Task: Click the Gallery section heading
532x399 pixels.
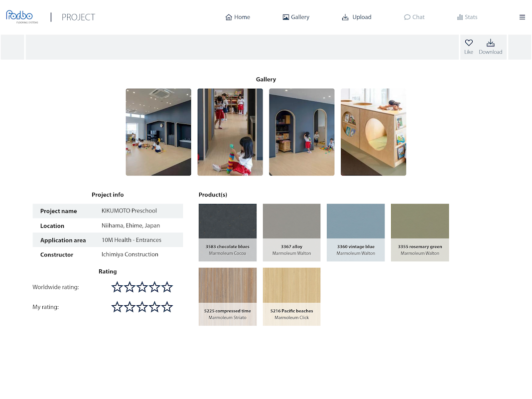Action: (x=266, y=79)
